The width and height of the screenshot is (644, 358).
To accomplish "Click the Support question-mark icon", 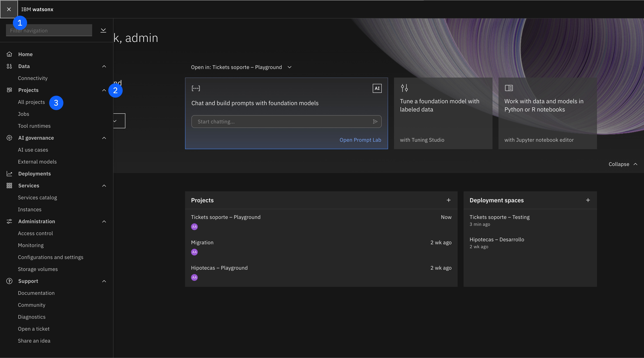I will [x=9, y=281].
